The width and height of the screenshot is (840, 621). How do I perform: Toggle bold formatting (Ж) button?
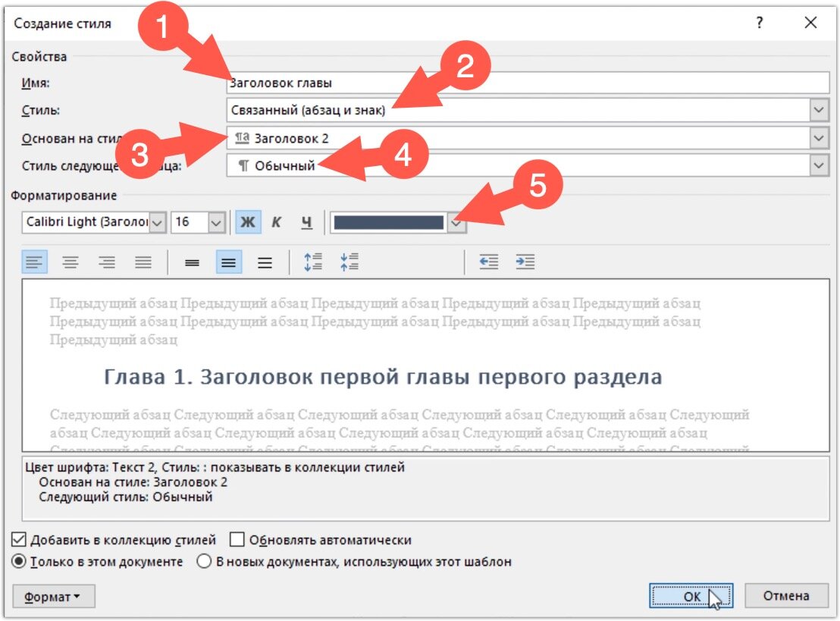click(x=248, y=222)
